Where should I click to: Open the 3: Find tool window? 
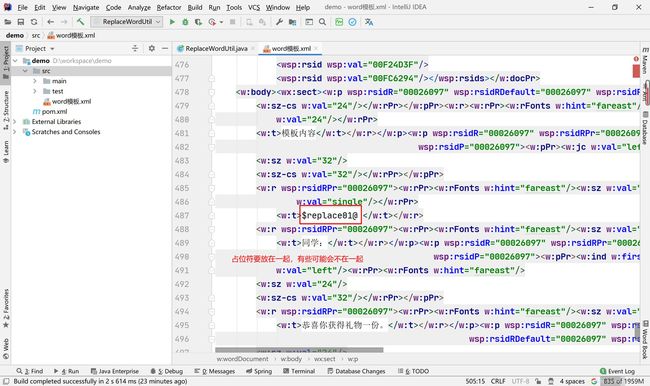point(29,371)
